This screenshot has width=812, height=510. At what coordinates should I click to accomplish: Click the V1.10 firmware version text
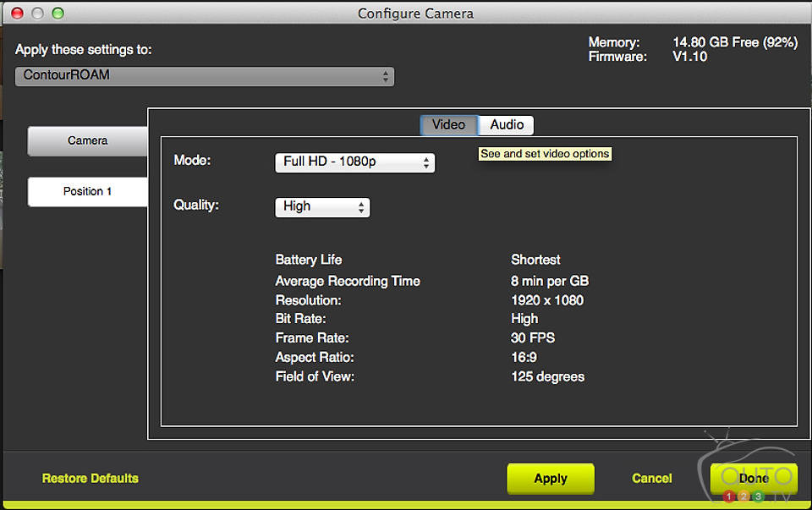coord(690,57)
